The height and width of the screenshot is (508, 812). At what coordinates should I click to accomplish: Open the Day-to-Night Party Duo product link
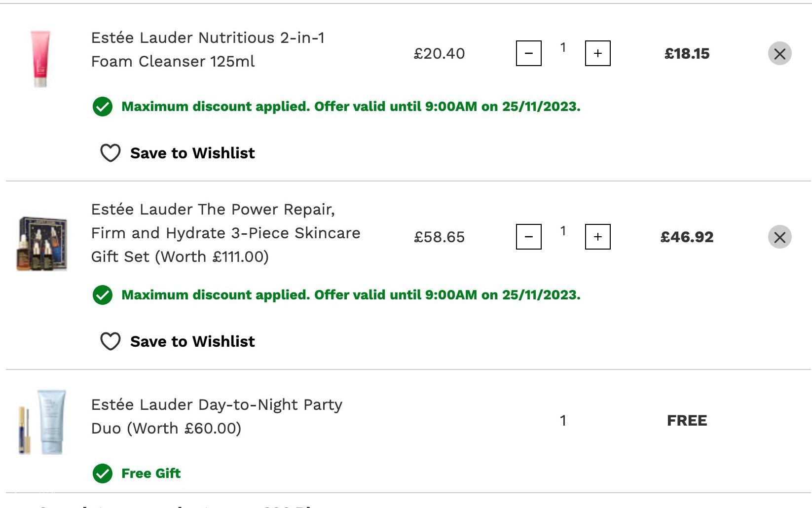pyautogui.click(x=217, y=416)
